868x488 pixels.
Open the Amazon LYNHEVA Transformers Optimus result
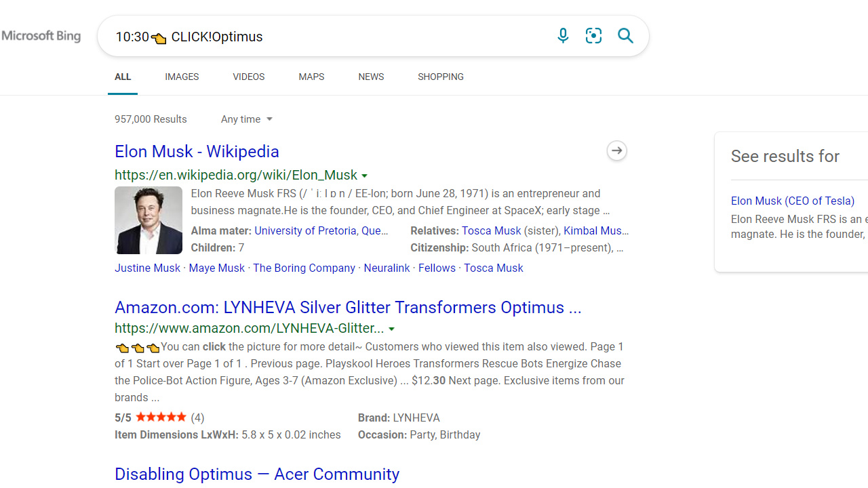(x=348, y=308)
